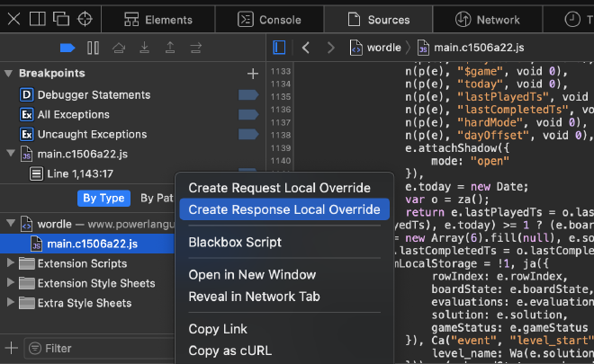Switch to the Network tab
594x364 pixels.
pyautogui.click(x=488, y=20)
